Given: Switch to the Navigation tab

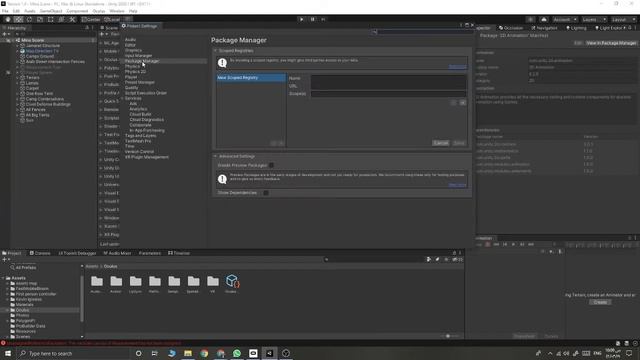Looking at the screenshot, I should tap(544, 28).
